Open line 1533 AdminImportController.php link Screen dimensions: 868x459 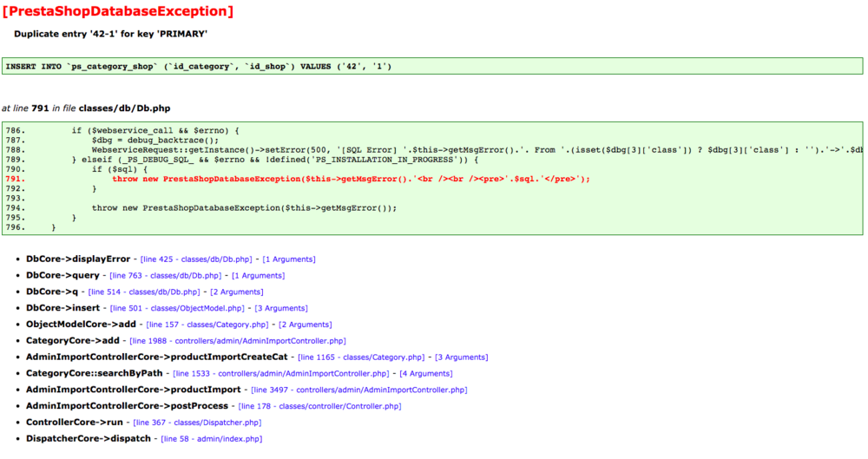click(x=280, y=373)
